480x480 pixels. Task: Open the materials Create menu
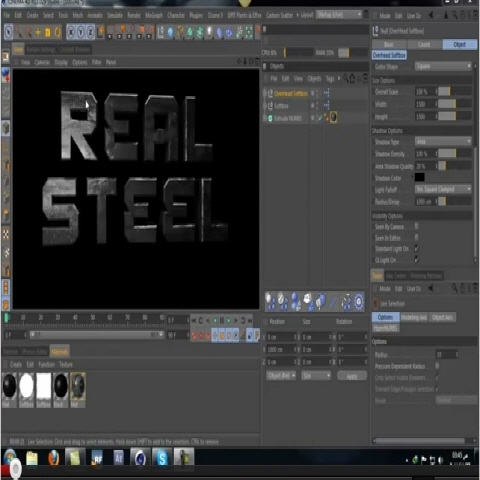[x=16, y=364]
